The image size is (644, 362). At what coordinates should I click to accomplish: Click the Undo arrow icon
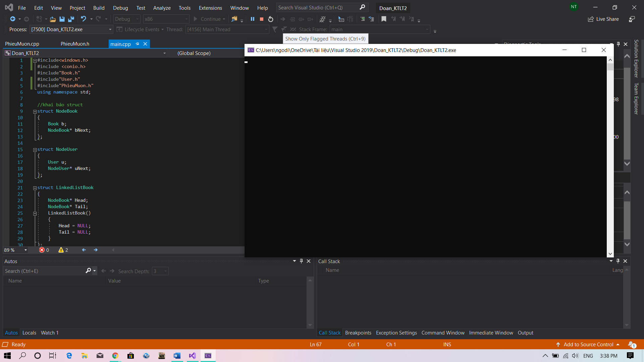[84, 19]
